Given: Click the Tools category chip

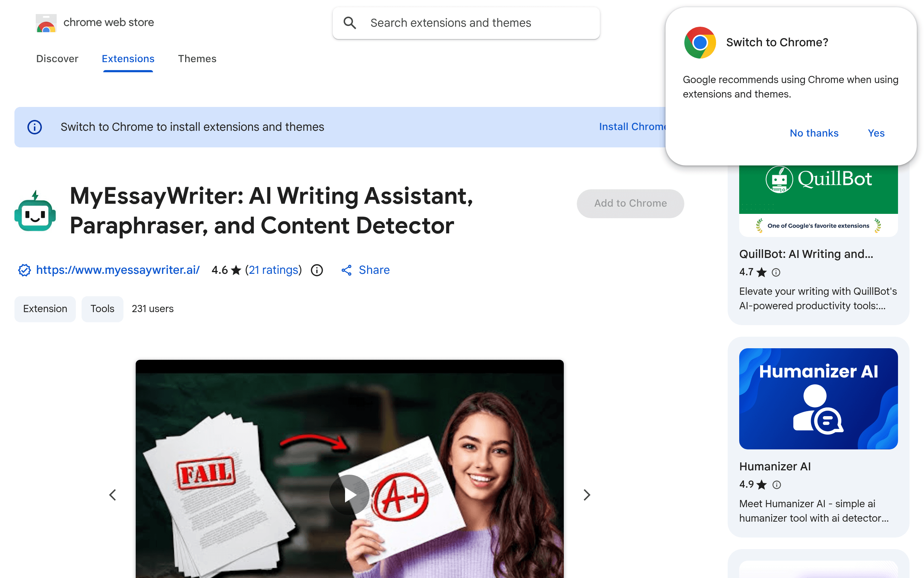Looking at the screenshot, I should [103, 309].
